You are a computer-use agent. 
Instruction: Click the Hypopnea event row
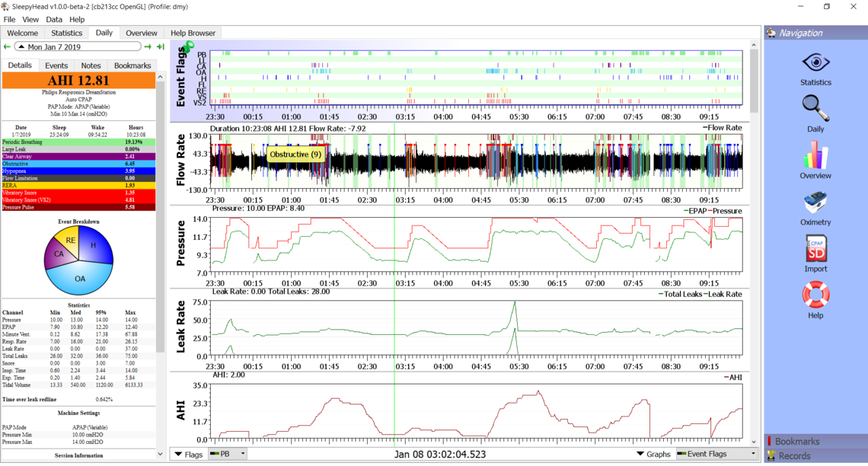coord(78,171)
